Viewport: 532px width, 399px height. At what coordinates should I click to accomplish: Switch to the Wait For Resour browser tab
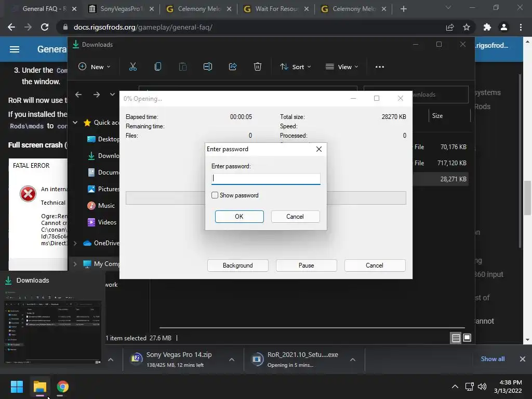click(276, 9)
